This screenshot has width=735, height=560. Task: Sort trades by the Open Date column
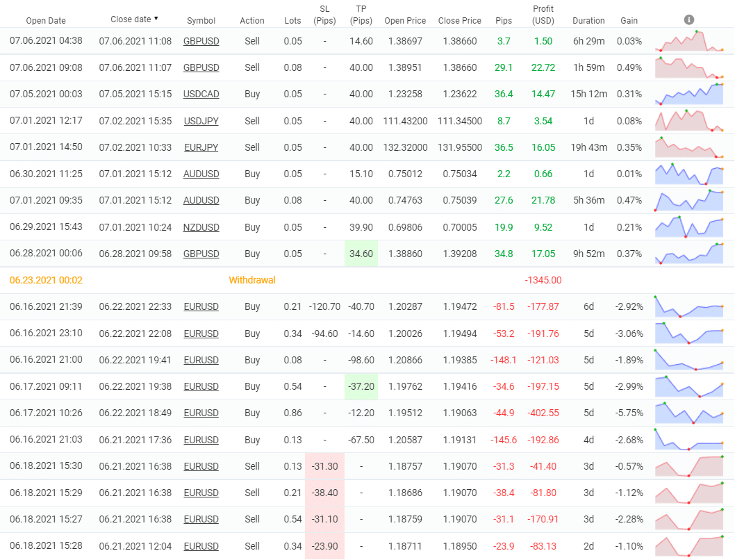click(46, 21)
